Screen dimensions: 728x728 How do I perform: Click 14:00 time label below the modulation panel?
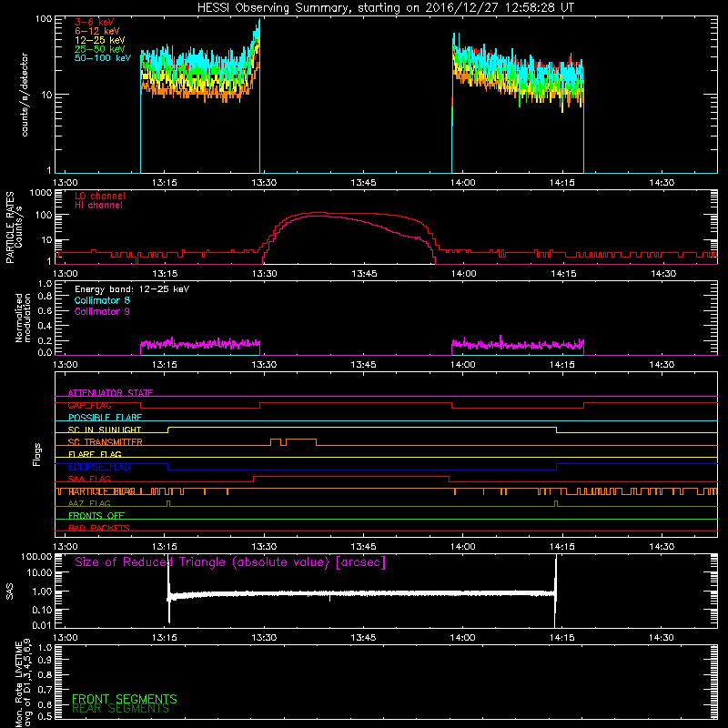pos(463,365)
